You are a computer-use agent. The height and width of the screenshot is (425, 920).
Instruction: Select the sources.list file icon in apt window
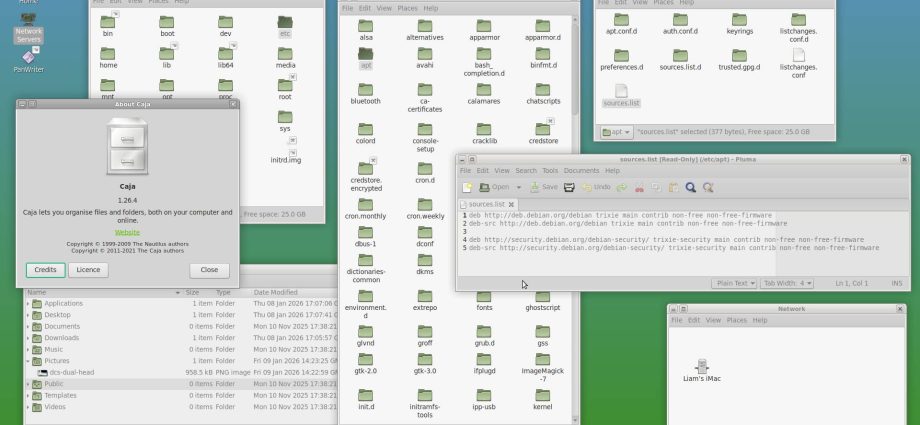621,95
